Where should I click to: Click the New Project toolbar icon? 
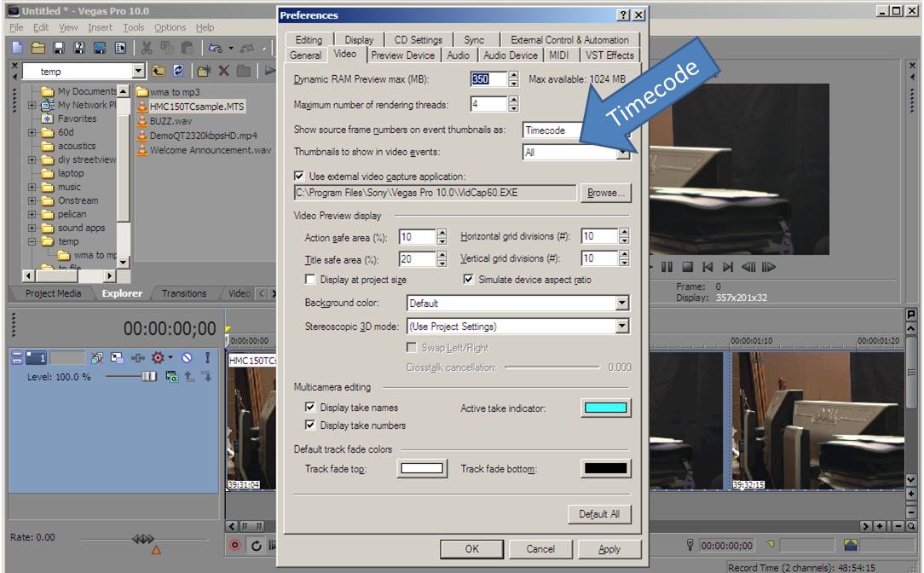[17, 49]
